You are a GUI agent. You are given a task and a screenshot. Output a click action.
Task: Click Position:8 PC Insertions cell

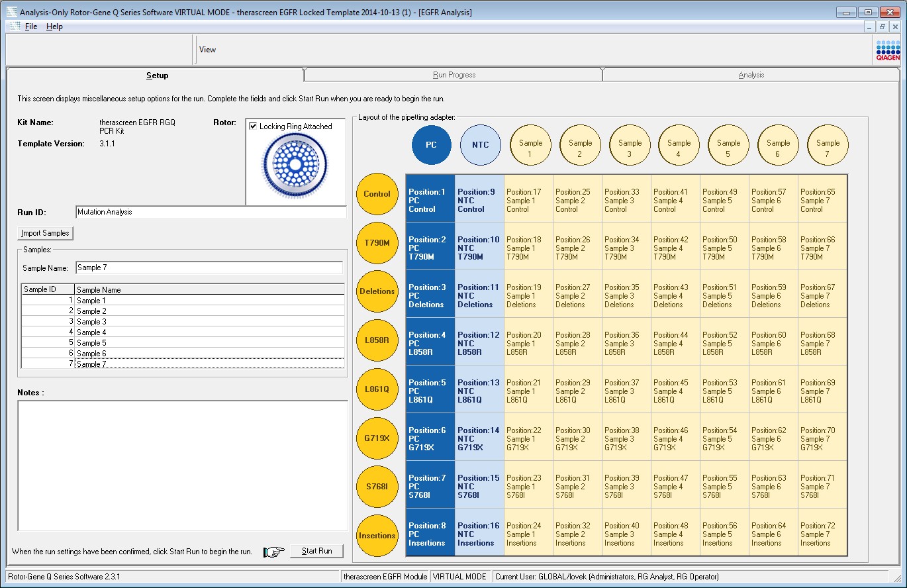tap(430, 532)
